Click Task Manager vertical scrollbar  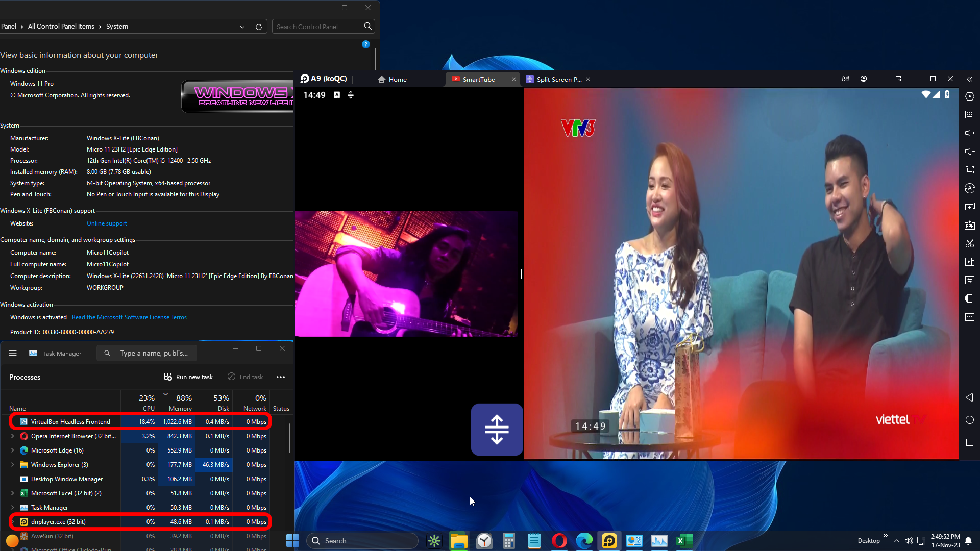click(x=290, y=438)
